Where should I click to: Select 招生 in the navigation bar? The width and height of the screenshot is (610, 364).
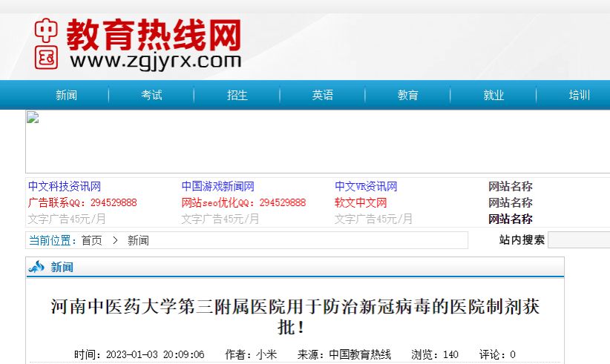coord(237,95)
